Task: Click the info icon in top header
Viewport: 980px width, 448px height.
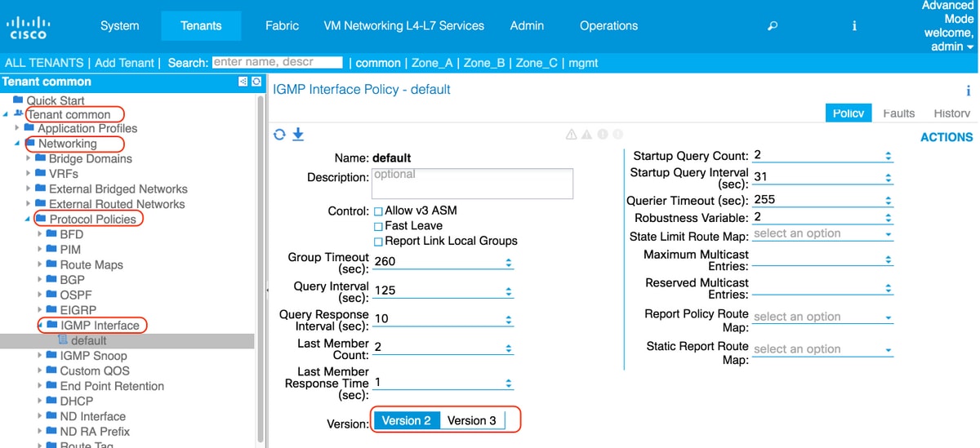Action: pos(854,26)
